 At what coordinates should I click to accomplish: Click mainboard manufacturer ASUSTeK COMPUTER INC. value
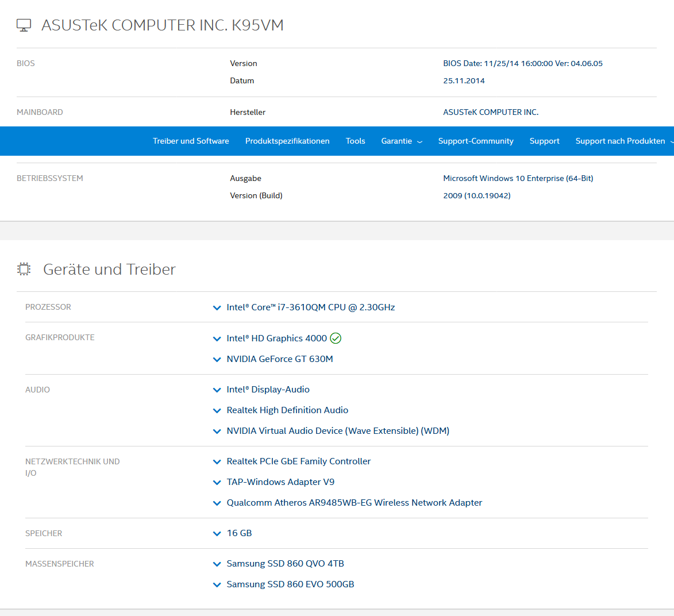point(491,112)
